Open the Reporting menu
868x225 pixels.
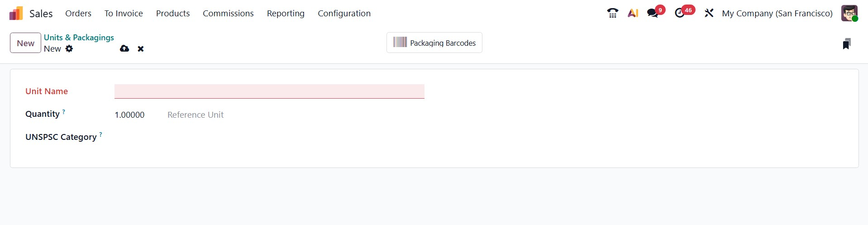tap(286, 14)
